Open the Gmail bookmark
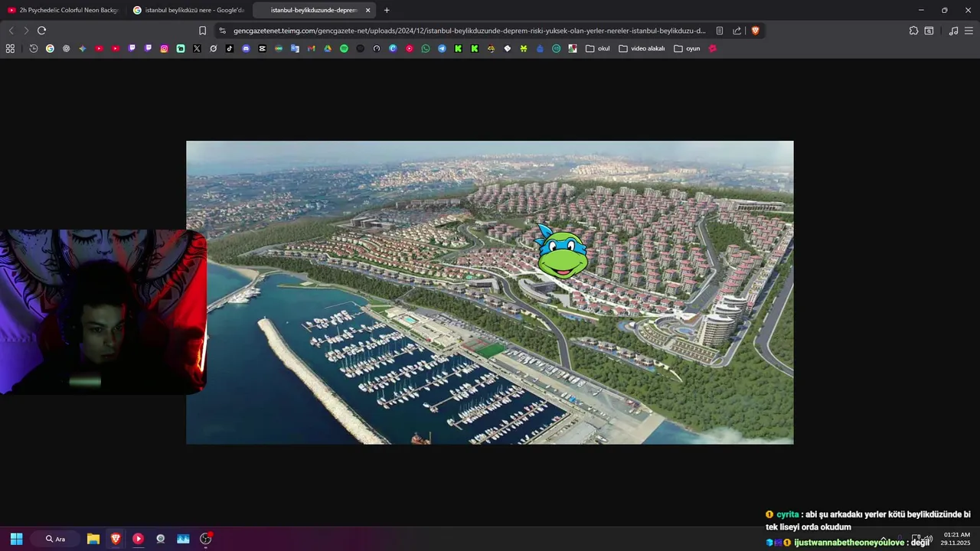Image resolution: width=980 pixels, height=551 pixels. tap(311, 48)
